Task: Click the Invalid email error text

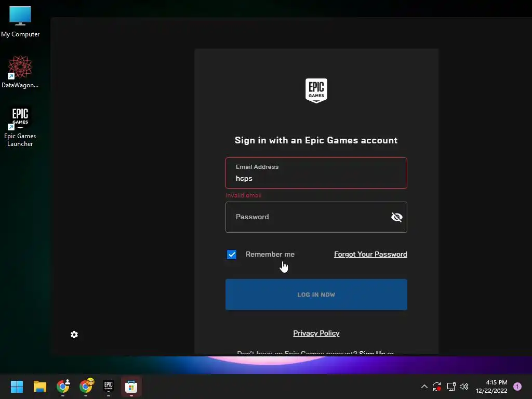Action: [x=243, y=195]
